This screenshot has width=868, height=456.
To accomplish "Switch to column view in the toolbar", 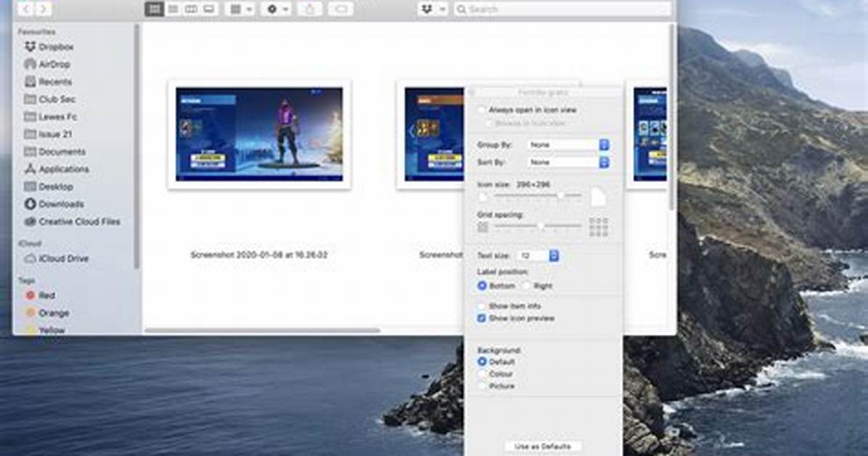I will [191, 9].
